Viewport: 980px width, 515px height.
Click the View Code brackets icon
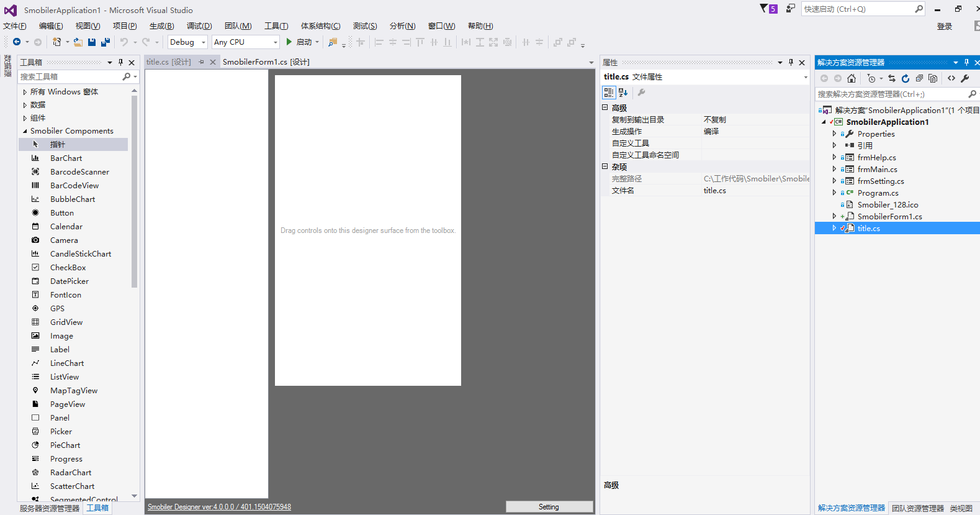click(x=951, y=78)
